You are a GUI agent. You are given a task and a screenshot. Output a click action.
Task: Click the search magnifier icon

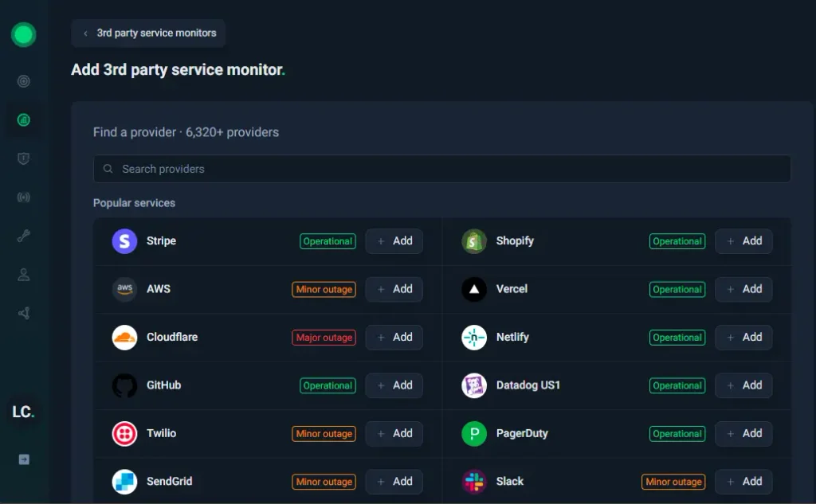108,169
